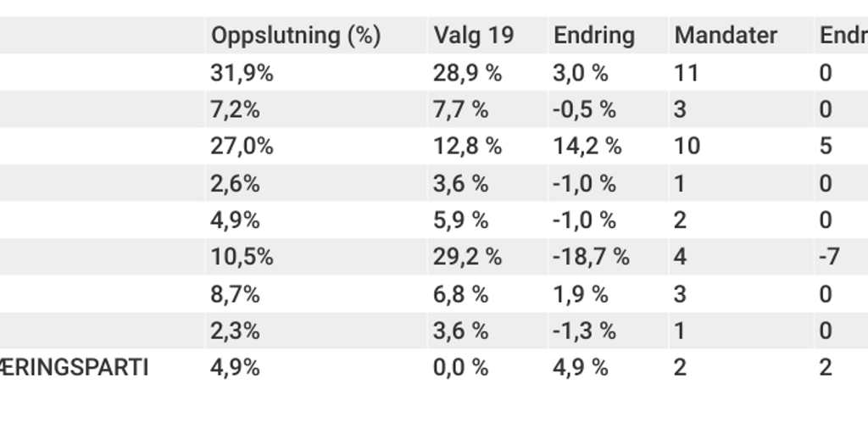
Task: Click the -0,5 % change cell
Action: pos(584,109)
